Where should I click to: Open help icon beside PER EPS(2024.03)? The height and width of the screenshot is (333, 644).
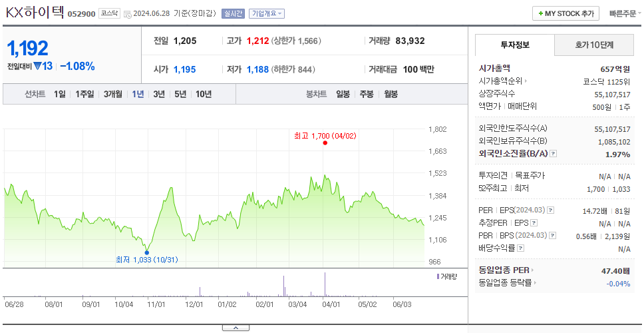pyautogui.click(x=550, y=210)
